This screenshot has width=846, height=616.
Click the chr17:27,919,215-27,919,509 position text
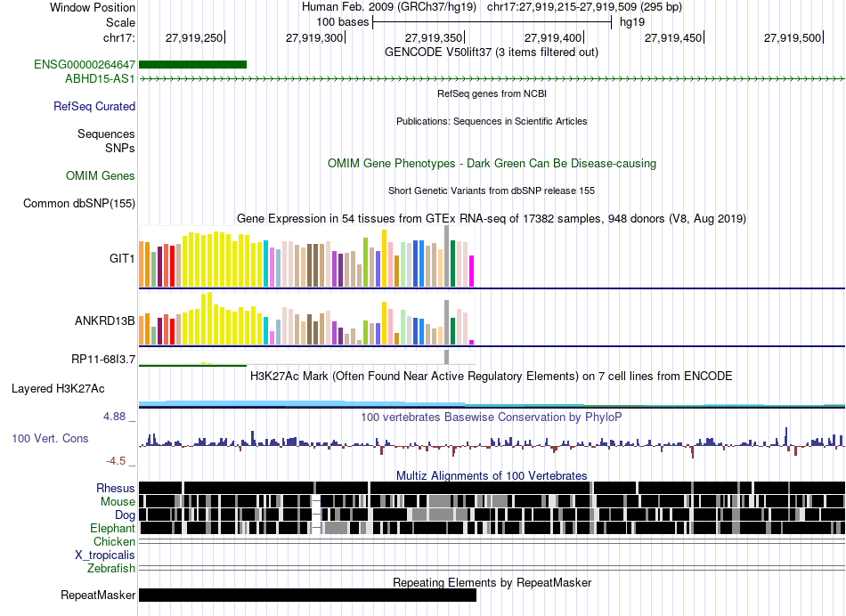click(x=584, y=7)
